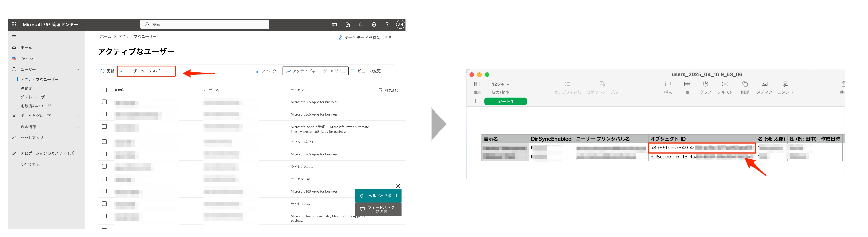The height and width of the screenshot is (237, 868).
Task: Check the checkbox for Microsoft Fabric row
Action: click(104, 127)
